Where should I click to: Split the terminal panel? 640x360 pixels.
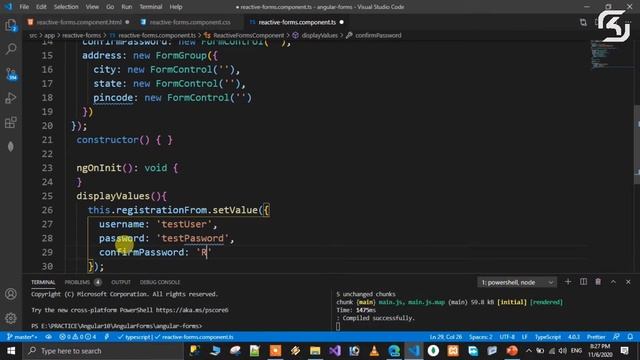click(x=583, y=282)
